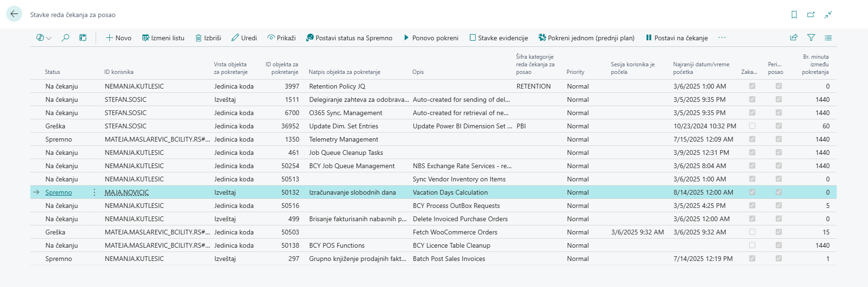Toggle the filter pane funnel icon
Image resolution: width=868 pixels, height=287 pixels.
[811, 38]
